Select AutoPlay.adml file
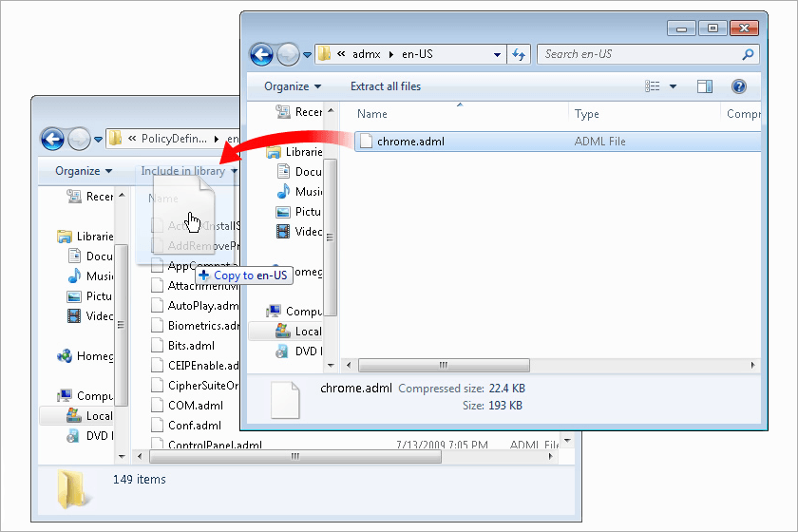Viewport: 798px width, 532px height. click(x=195, y=306)
